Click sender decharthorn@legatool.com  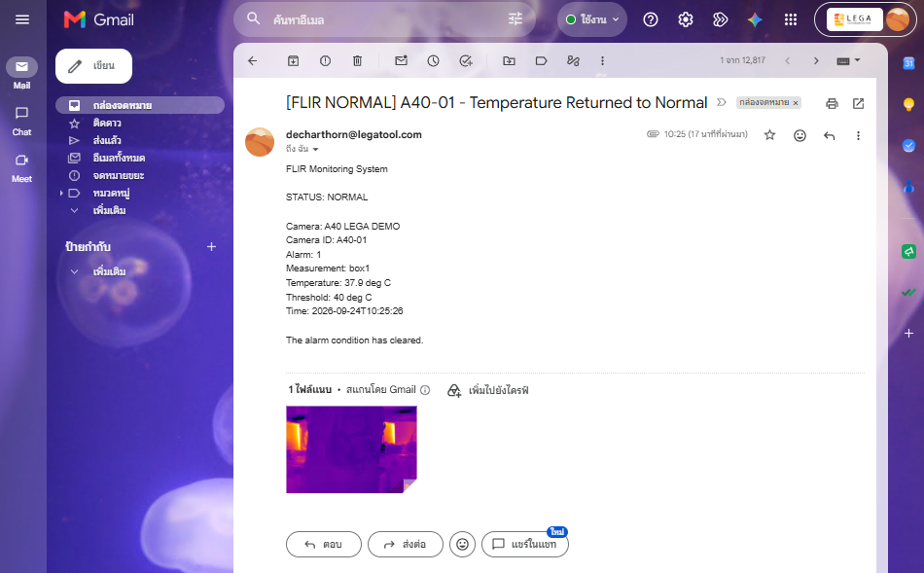tap(354, 134)
